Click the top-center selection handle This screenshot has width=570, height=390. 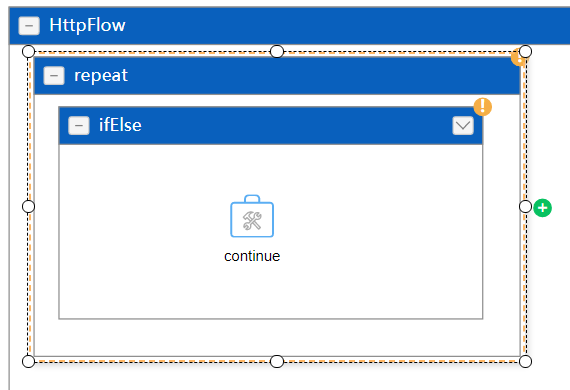point(277,51)
